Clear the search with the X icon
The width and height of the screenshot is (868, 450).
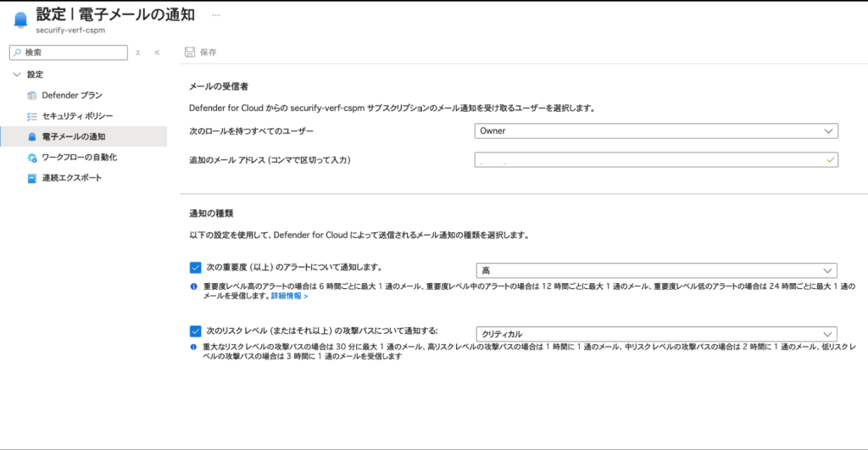[139, 53]
